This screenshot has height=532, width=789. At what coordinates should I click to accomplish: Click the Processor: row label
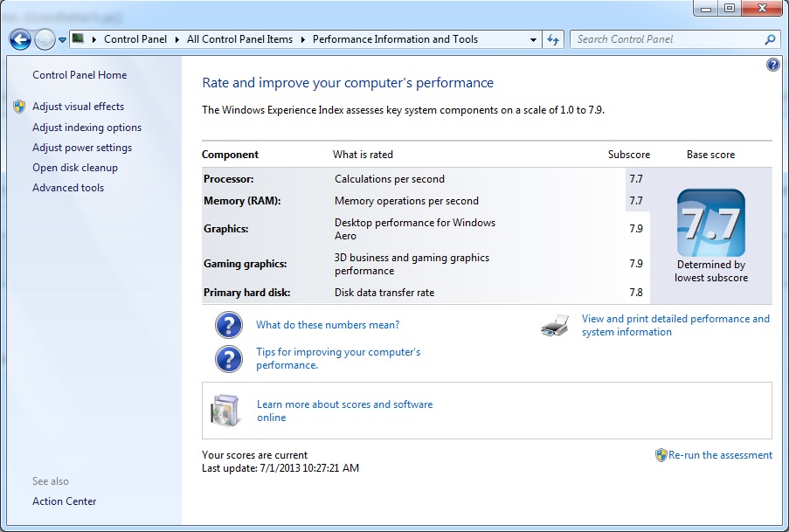pyautogui.click(x=228, y=179)
